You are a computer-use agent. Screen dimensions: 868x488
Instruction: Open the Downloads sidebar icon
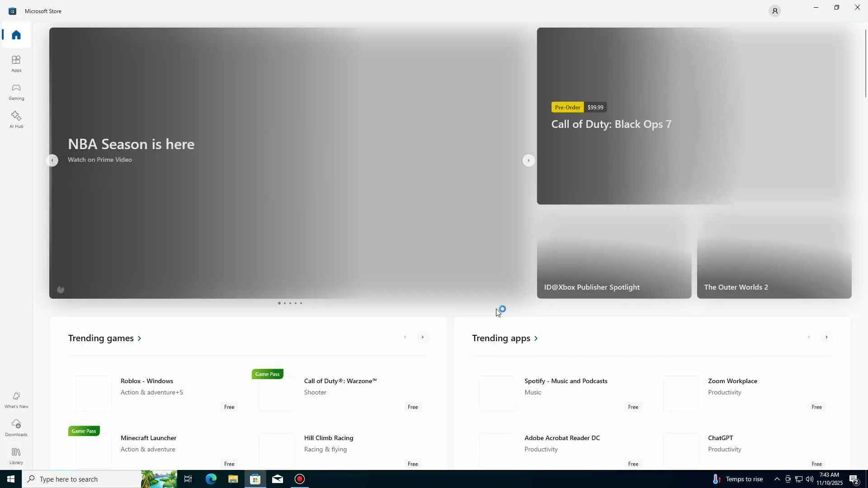click(16, 427)
